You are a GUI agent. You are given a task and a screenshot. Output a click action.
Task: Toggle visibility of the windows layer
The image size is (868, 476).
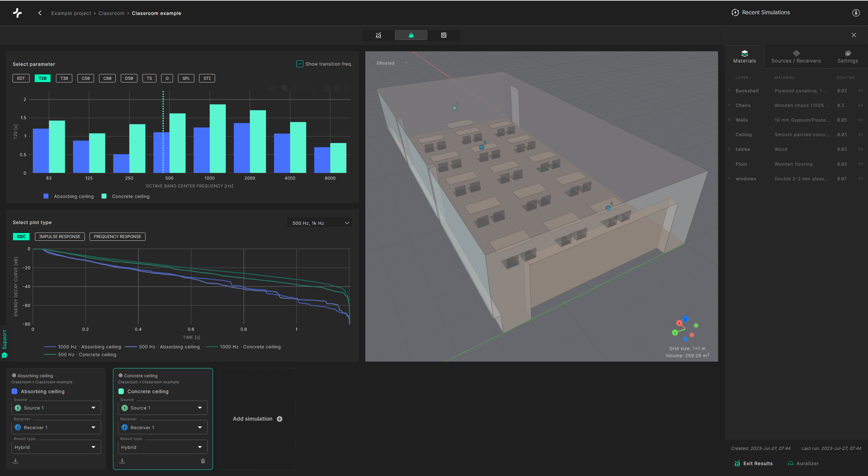pyautogui.click(x=860, y=179)
